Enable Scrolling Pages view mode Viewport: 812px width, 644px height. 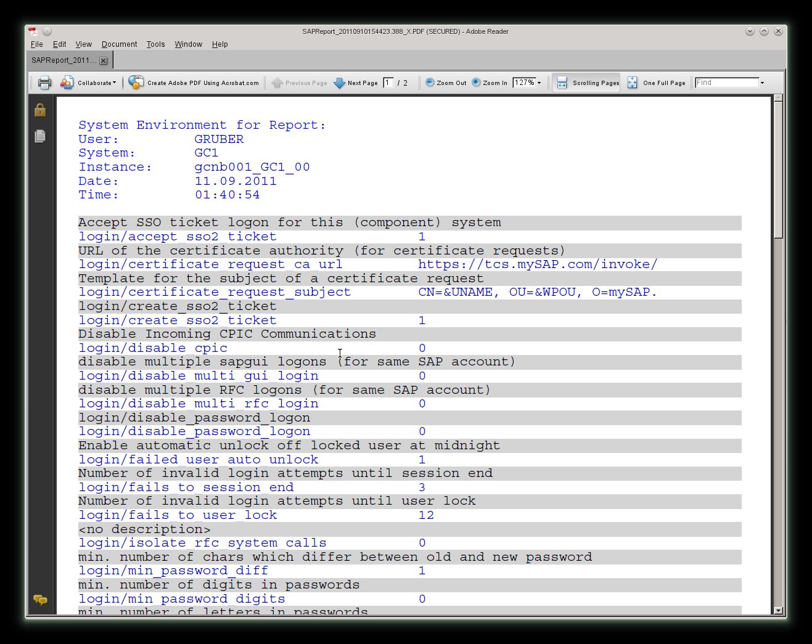coord(586,83)
